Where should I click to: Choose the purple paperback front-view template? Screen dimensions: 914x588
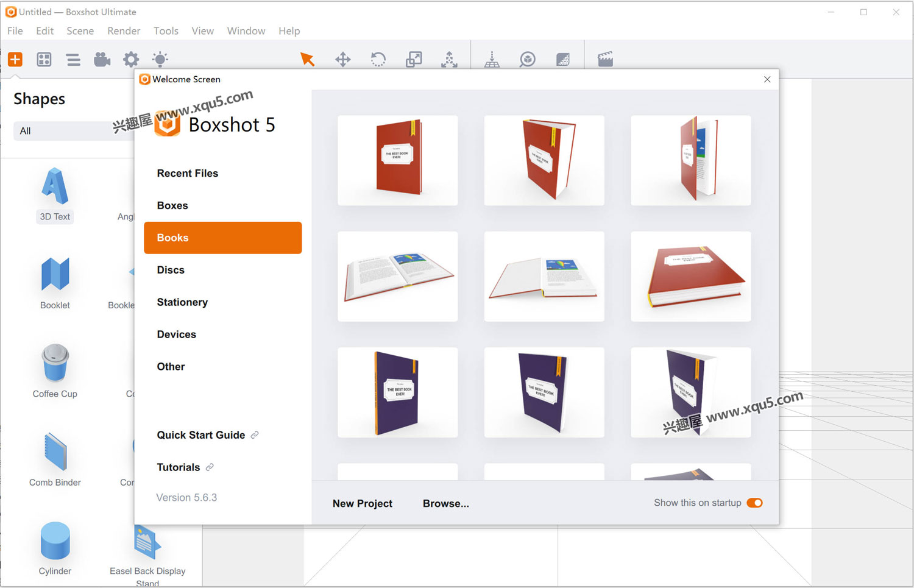(x=398, y=392)
